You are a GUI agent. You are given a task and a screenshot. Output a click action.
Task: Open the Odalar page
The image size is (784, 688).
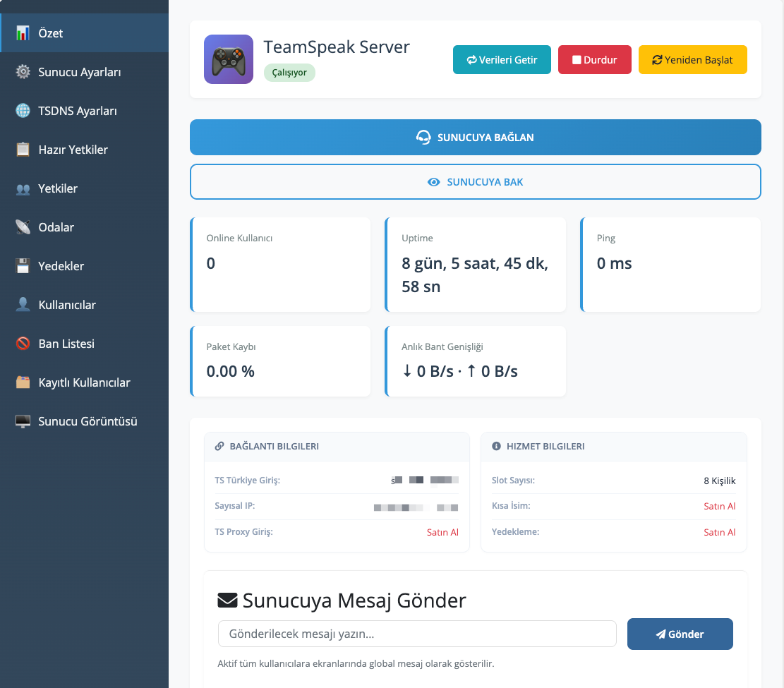click(x=85, y=227)
